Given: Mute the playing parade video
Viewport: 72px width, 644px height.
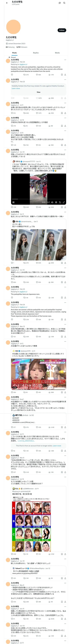Looking at the screenshot, I should 52,202.
